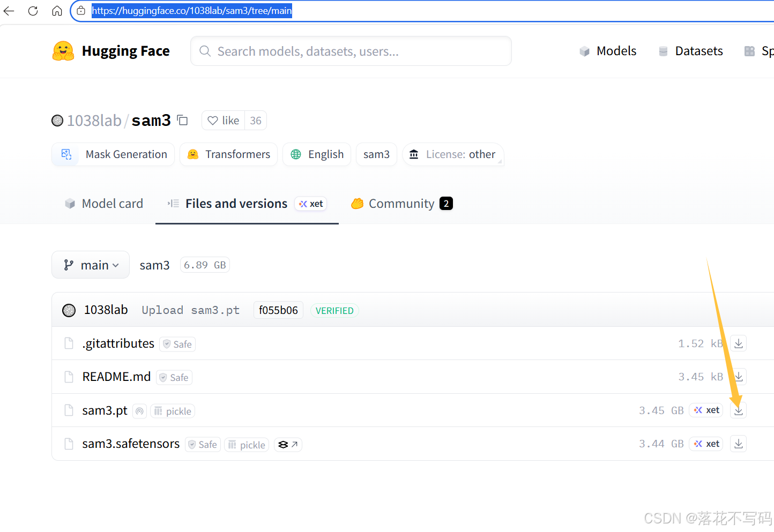Click the 3.45 GB size of sam3.pt

click(x=661, y=410)
